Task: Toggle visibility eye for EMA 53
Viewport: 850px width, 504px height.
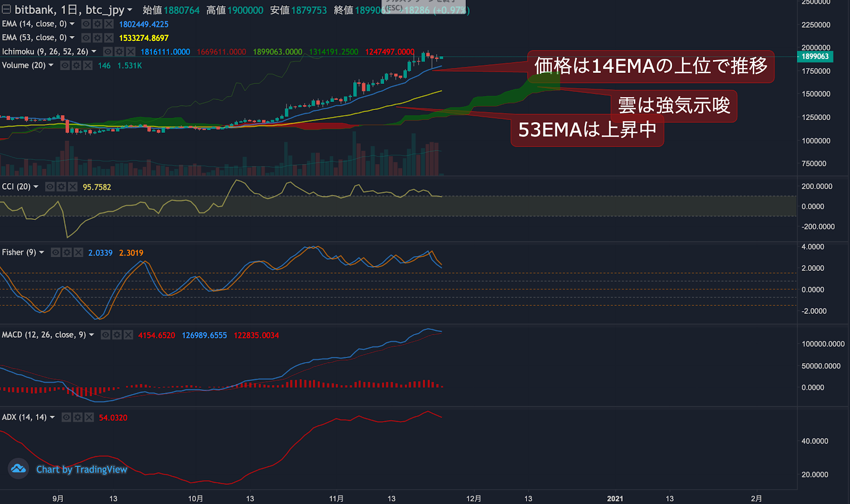Action: click(x=86, y=38)
